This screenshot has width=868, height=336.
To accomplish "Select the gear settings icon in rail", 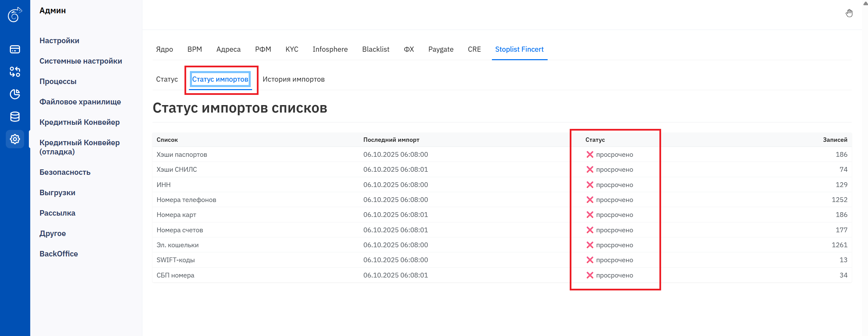I will point(15,139).
